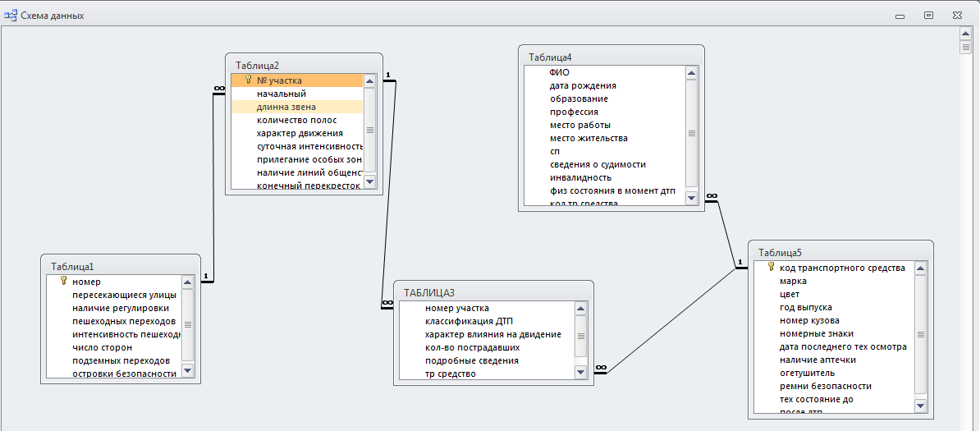The width and height of the screenshot is (980, 431).
Task: Select the field ФИО in Таблица4
Action: tap(605, 72)
